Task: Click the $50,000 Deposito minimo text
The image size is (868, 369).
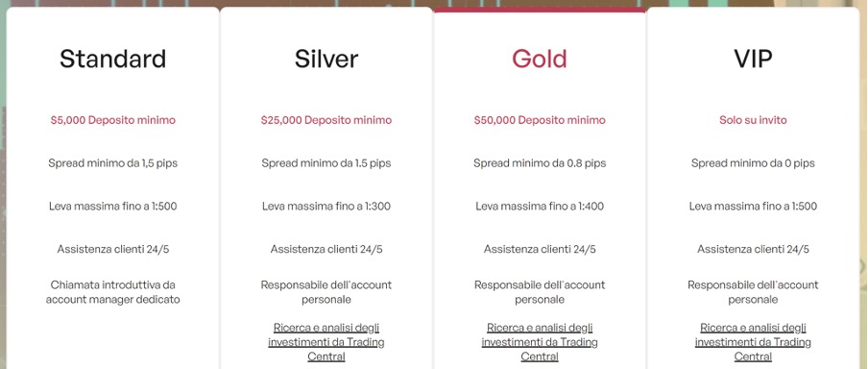Action: [540, 120]
